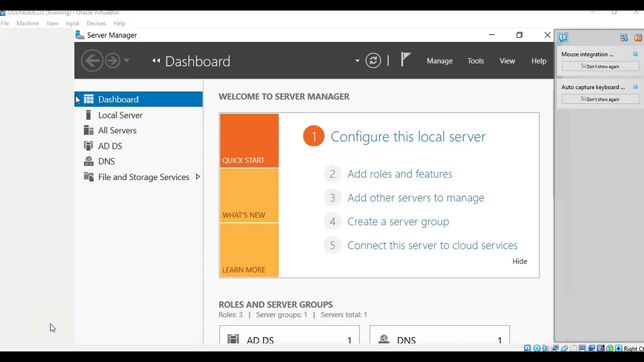This screenshot has width=644, height=362.
Task: Click the "Server groups: 1" summary text
Action: coord(282,315)
